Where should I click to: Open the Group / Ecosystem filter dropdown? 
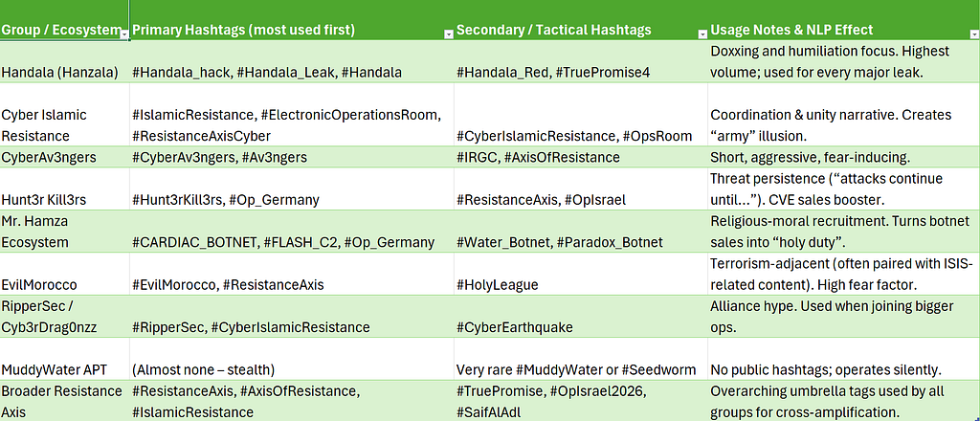pyautogui.click(x=123, y=33)
